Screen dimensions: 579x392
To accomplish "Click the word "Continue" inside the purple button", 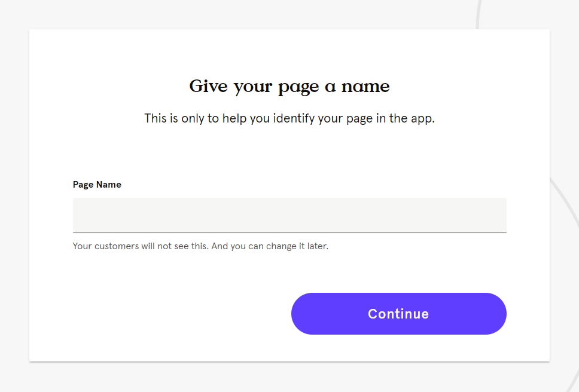I will tap(398, 314).
